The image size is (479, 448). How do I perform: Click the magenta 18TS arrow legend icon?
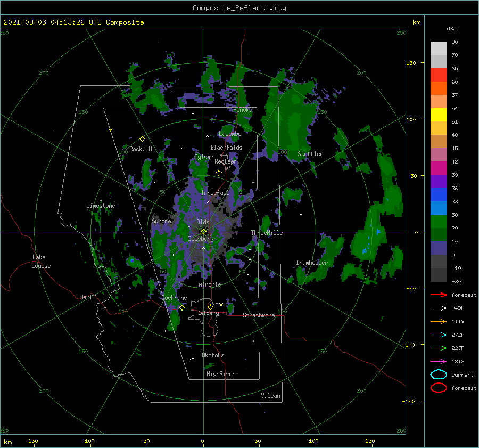pos(439,361)
